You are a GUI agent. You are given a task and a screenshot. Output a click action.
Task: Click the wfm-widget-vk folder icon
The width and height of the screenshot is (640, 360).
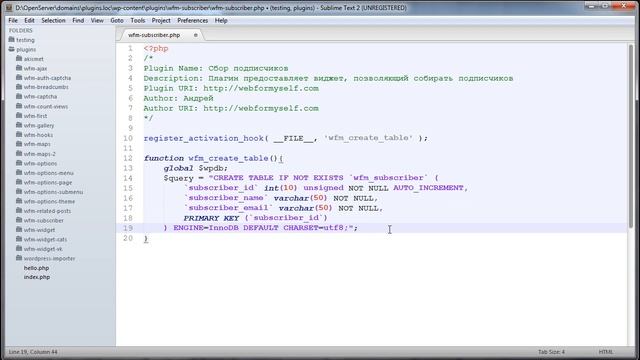pos(19,249)
